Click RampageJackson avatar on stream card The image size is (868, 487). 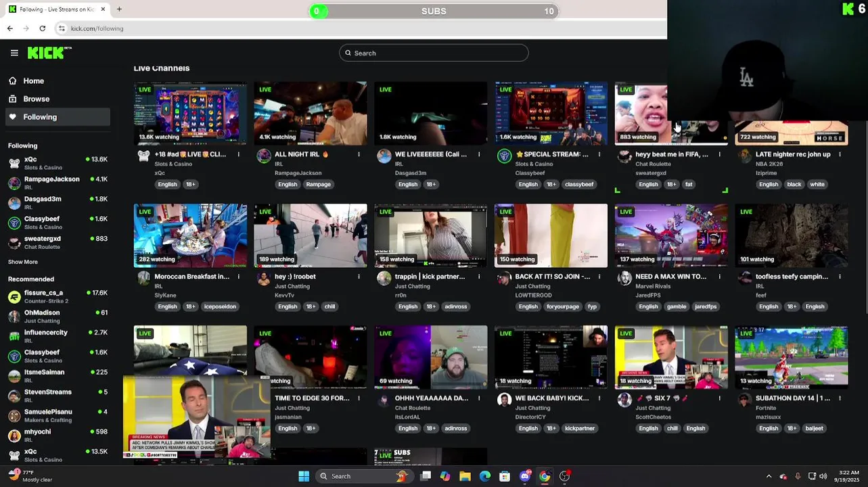click(x=264, y=156)
